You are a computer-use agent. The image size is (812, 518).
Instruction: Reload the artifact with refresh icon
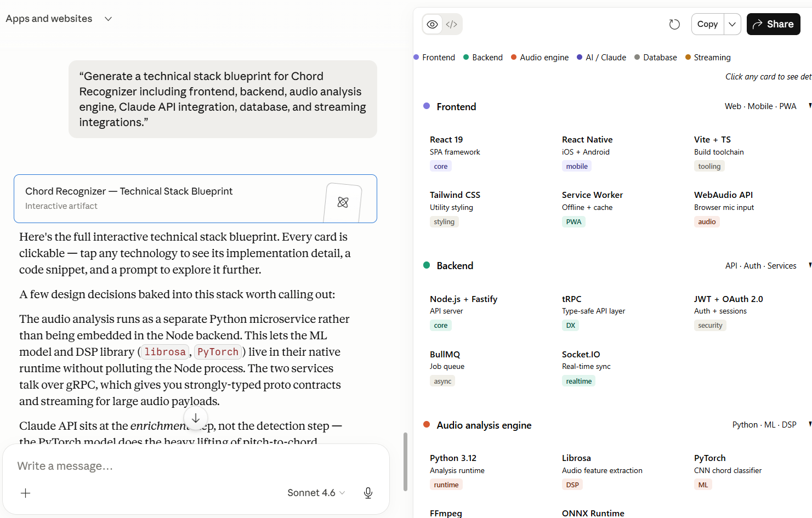point(674,24)
